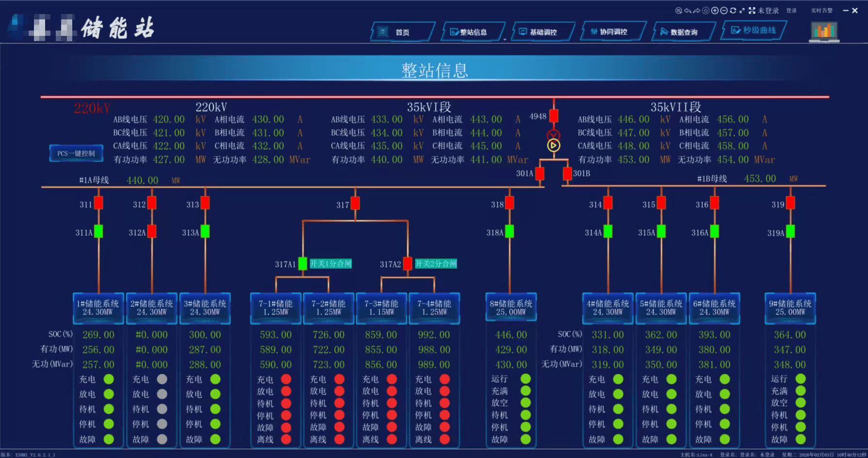Toggle red breaker 4948 on 220kV line
The image size is (868, 458).
coord(554,116)
